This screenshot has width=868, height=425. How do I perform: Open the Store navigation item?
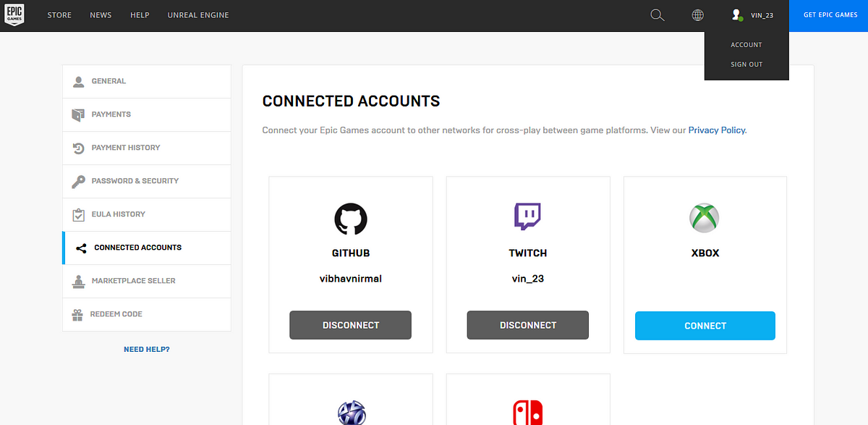point(59,15)
